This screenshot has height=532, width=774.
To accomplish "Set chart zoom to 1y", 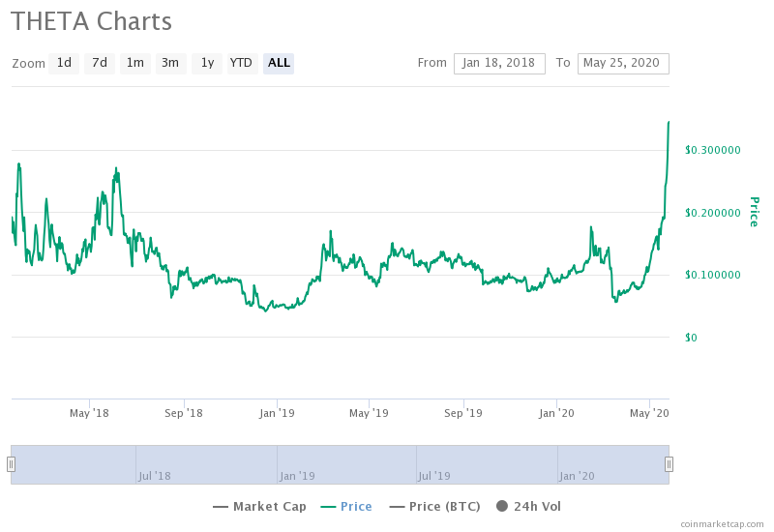I will pos(207,63).
